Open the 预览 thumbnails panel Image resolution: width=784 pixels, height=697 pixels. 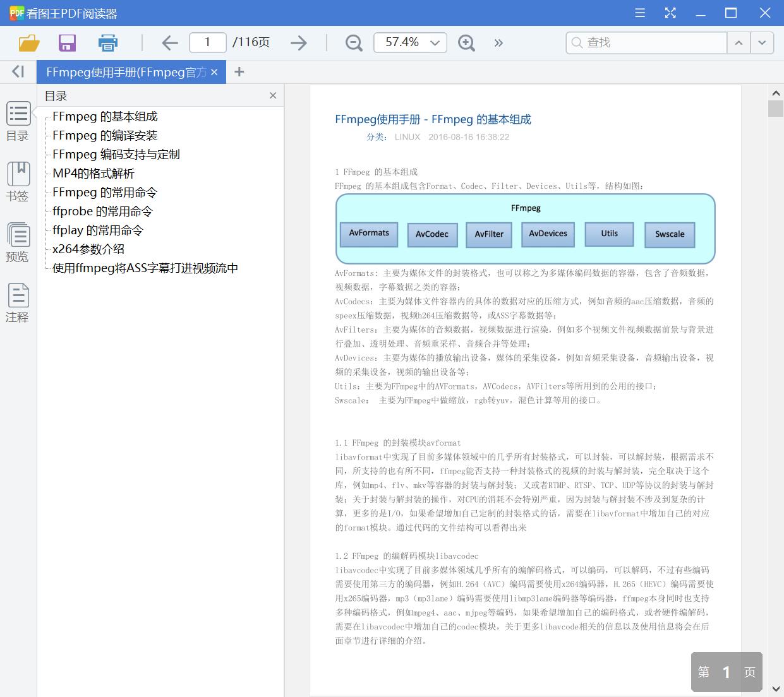[x=18, y=242]
